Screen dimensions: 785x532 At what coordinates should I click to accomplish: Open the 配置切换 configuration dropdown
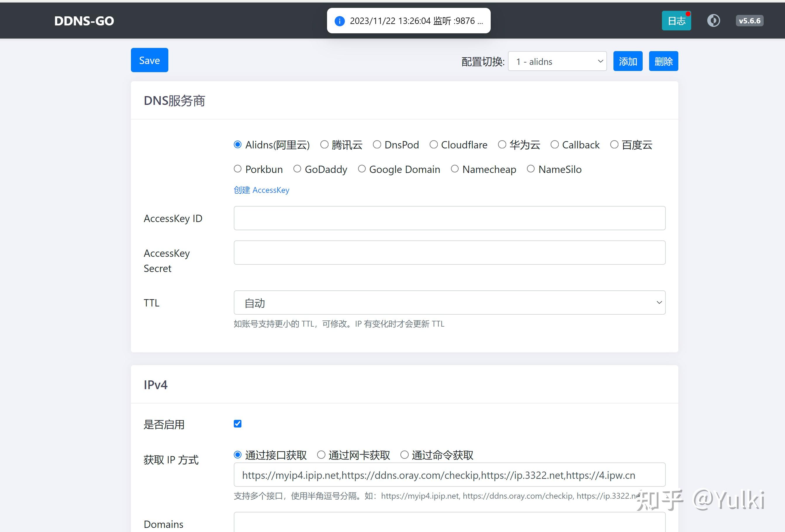[x=557, y=61]
